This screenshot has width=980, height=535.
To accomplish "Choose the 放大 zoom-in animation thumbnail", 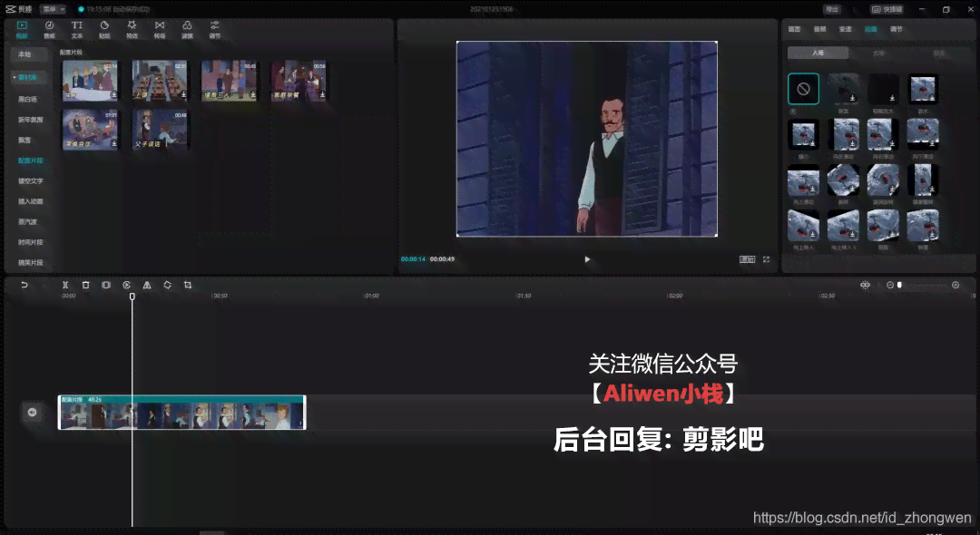I will (x=923, y=89).
